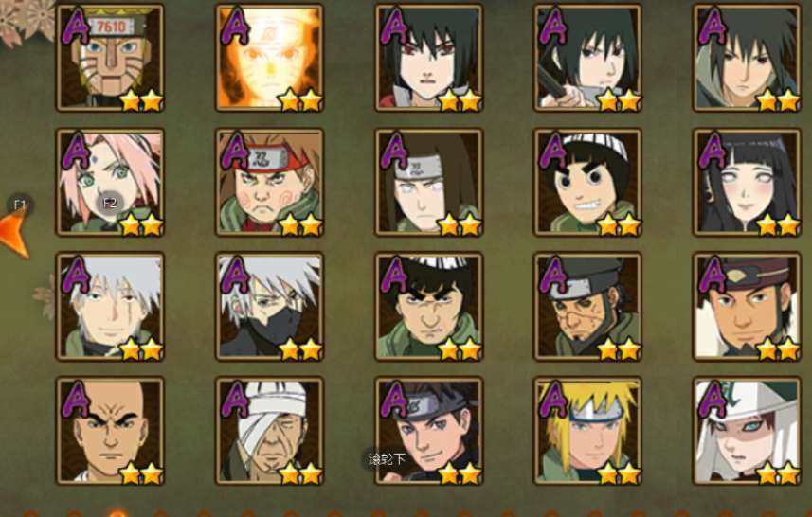Pick the masked Kakashi character card
812x517 pixels.
tap(269, 307)
